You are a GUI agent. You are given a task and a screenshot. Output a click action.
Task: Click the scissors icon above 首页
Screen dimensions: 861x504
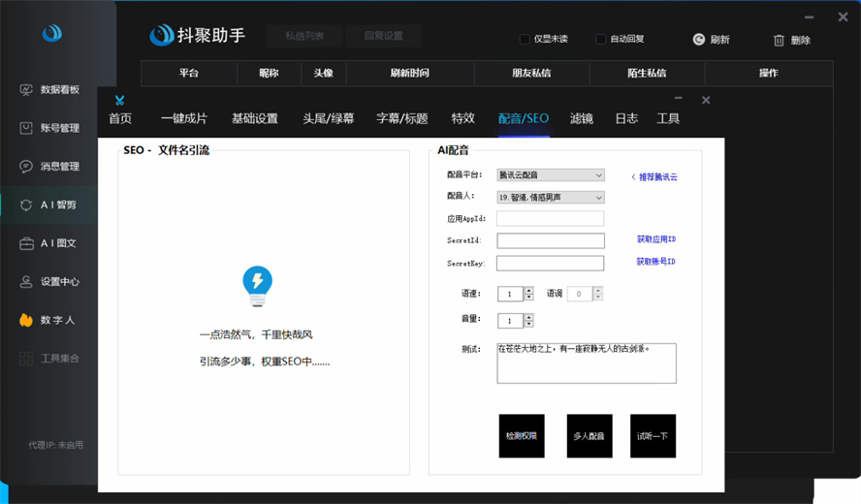[119, 100]
